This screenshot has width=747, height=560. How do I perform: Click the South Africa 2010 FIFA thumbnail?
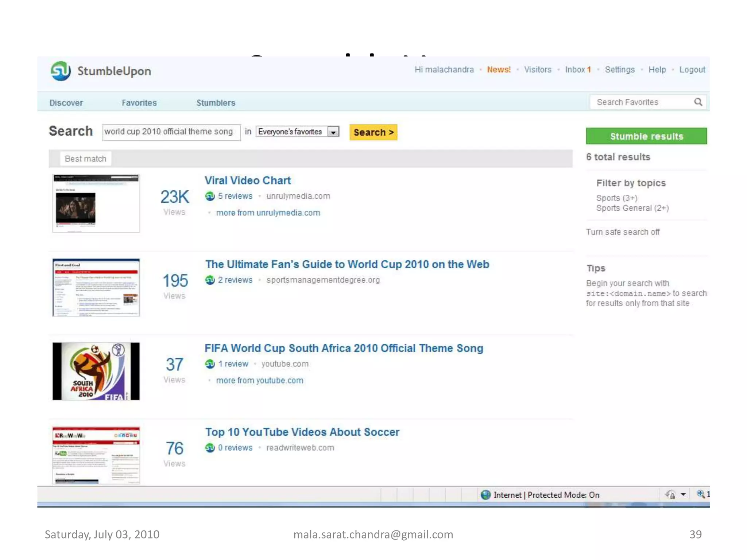point(96,371)
